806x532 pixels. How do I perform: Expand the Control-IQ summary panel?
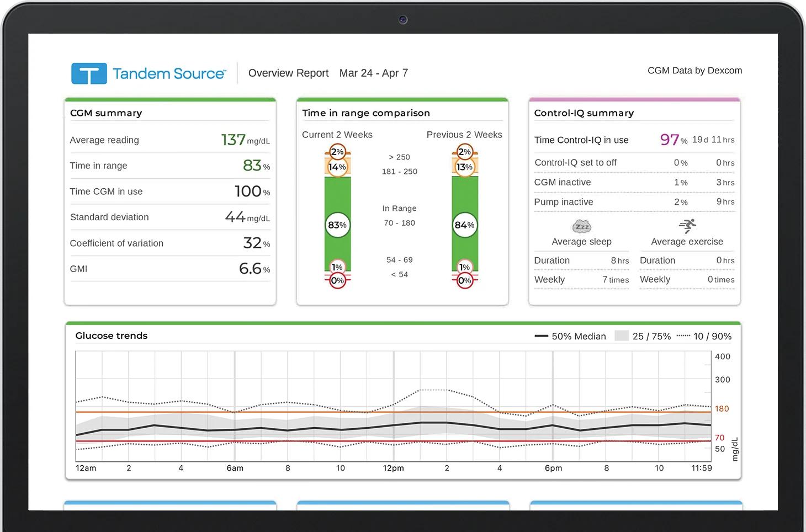pos(584,113)
